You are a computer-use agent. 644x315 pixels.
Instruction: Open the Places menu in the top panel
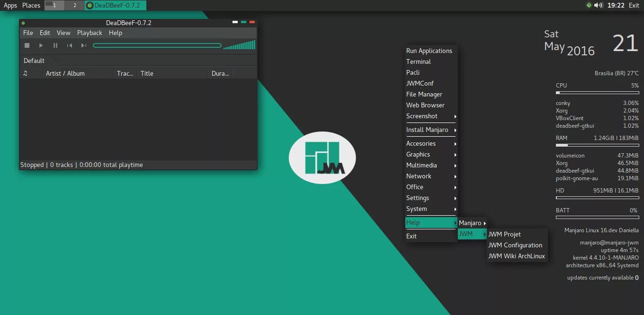31,5
